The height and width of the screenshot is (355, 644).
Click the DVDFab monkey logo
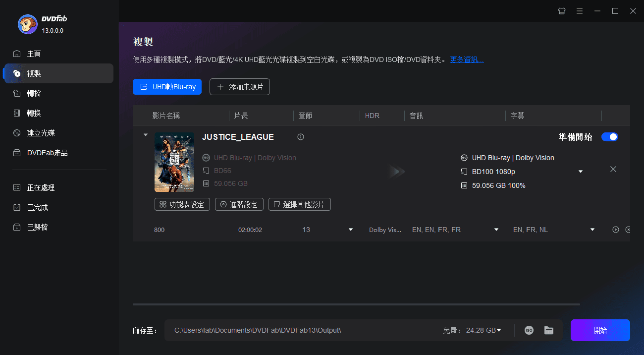pos(28,24)
